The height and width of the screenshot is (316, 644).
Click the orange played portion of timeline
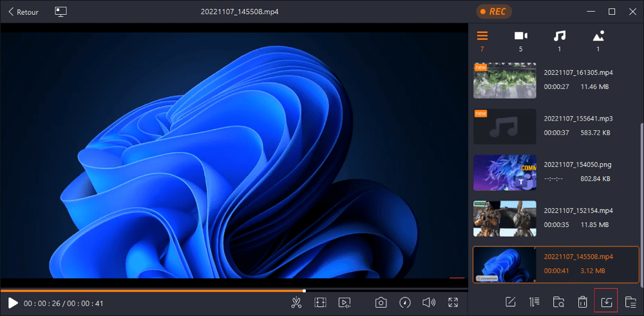click(151, 291)
